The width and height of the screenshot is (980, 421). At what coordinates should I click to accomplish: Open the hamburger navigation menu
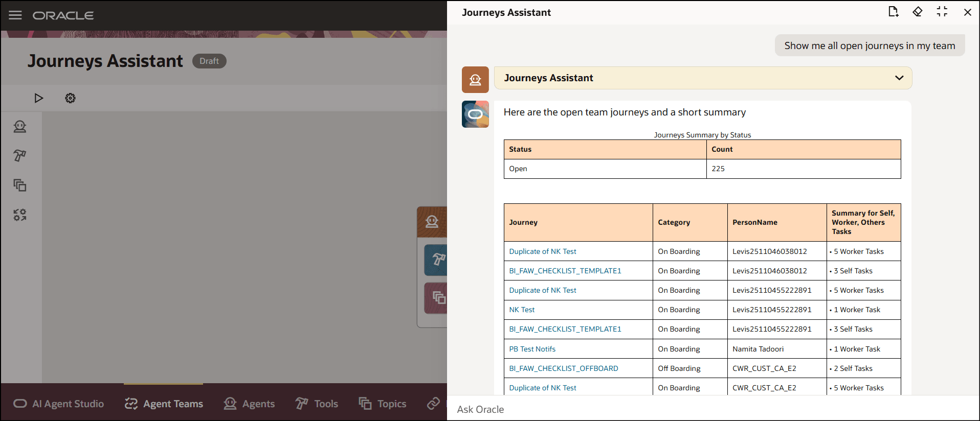click(15, 15)
